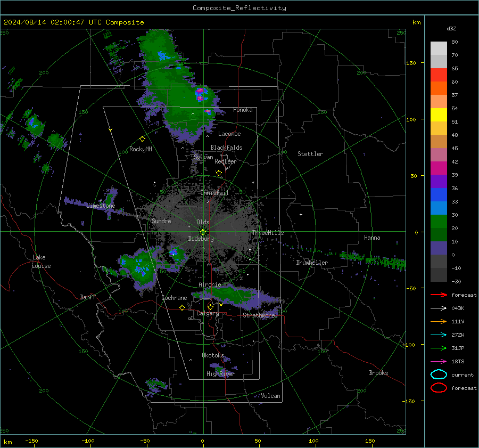Click the Banff label on map
The height and width of the screenshot is (448, 479).
click(88, 297)
